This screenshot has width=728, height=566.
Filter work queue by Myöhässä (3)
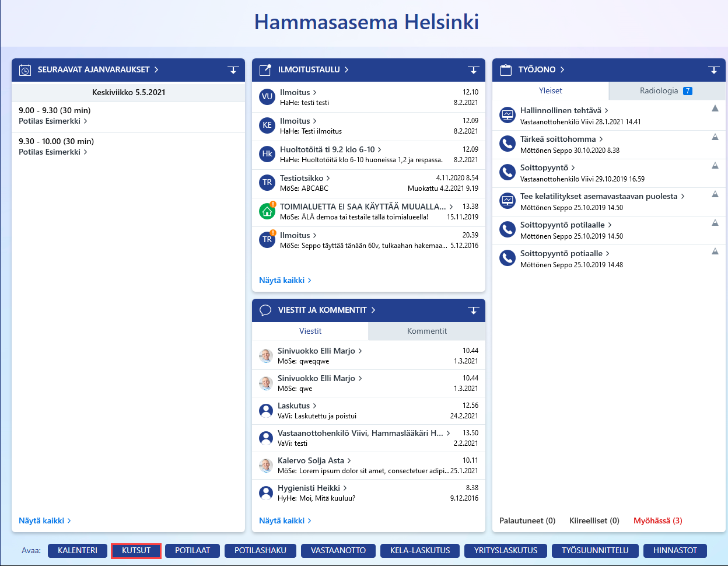(658, 520)
